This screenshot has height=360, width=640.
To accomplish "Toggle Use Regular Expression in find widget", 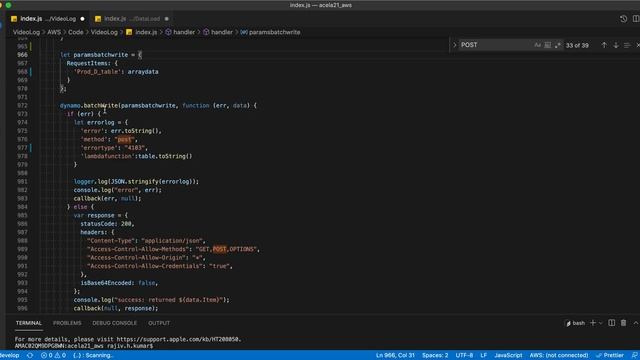I will pyautogui.click(x=558, y=45).
